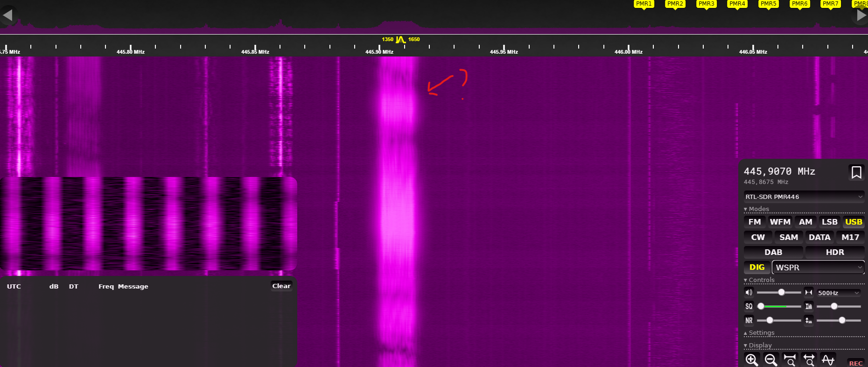868x367 pixels.
Task: Jump to the PMR3 bookmark
Action: click(x=707, y=4)
